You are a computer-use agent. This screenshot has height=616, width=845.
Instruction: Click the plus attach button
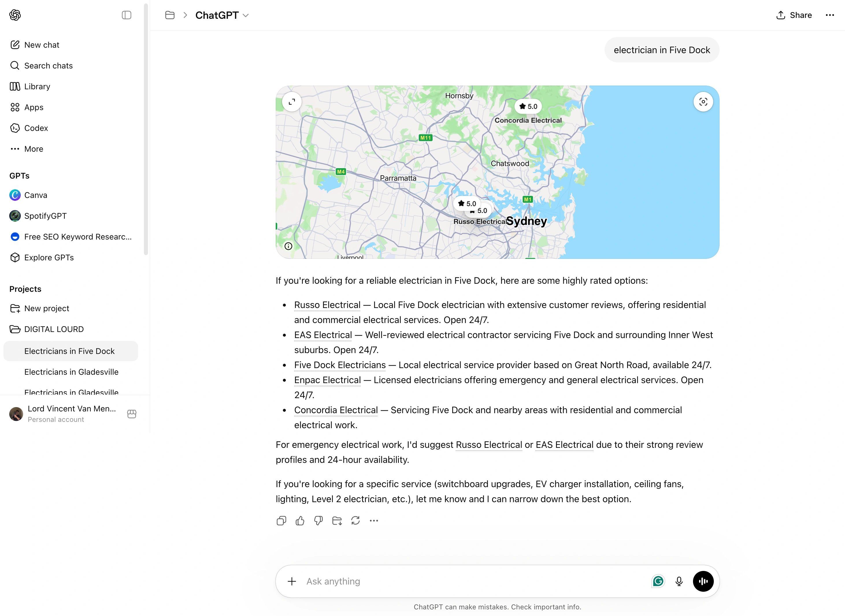coord(292,581)
